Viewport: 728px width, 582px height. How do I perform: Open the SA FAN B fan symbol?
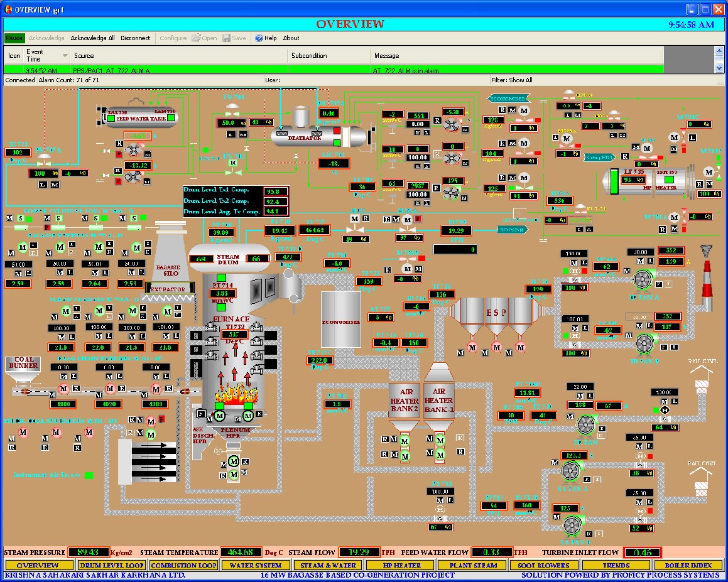573,525
